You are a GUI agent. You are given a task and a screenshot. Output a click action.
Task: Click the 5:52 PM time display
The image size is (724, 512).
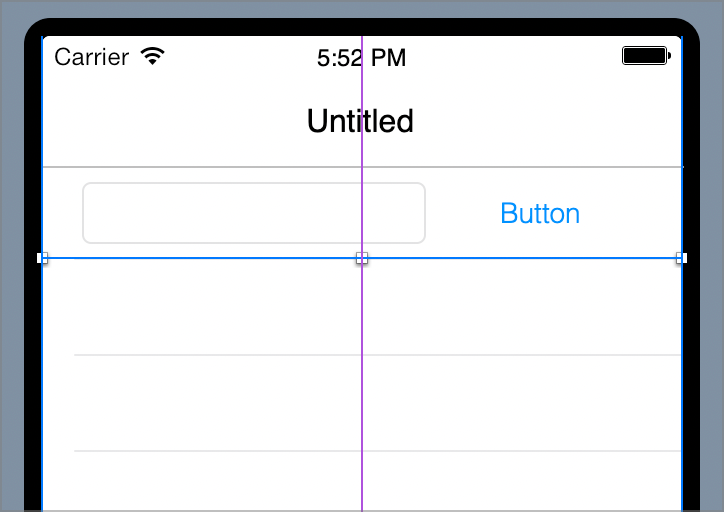coord(361,58)
